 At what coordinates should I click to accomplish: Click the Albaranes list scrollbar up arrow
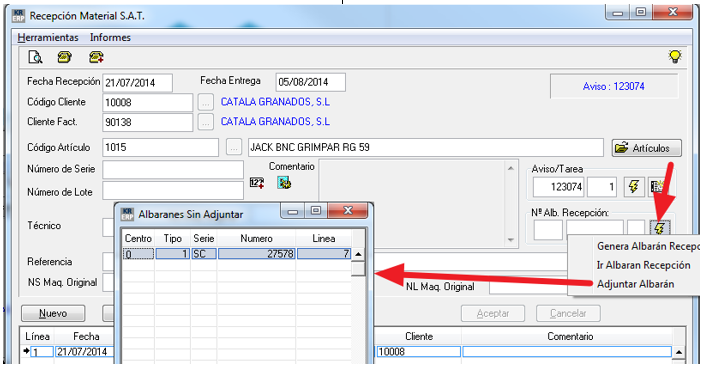pos(358,254)
